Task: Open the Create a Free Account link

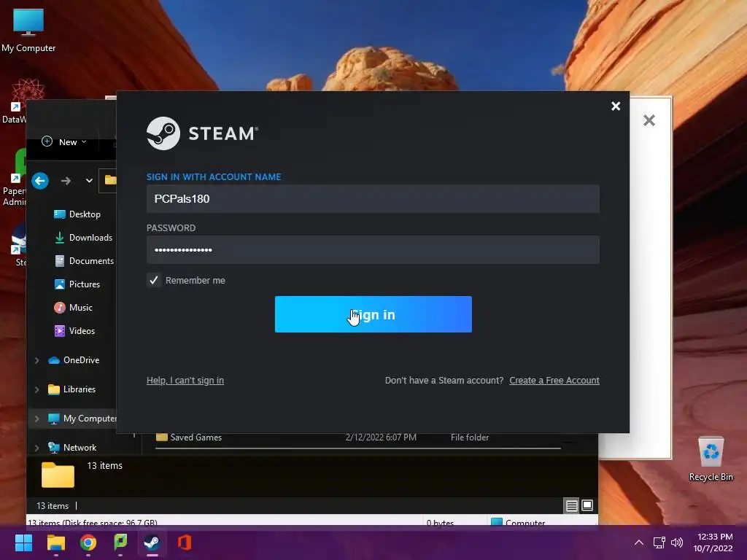Action: [554, 381]
